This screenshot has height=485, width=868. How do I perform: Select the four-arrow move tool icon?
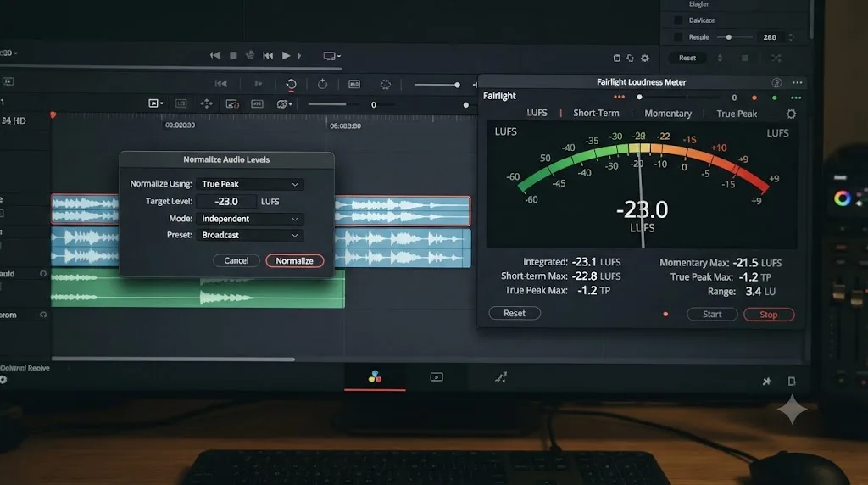point(207,103)
